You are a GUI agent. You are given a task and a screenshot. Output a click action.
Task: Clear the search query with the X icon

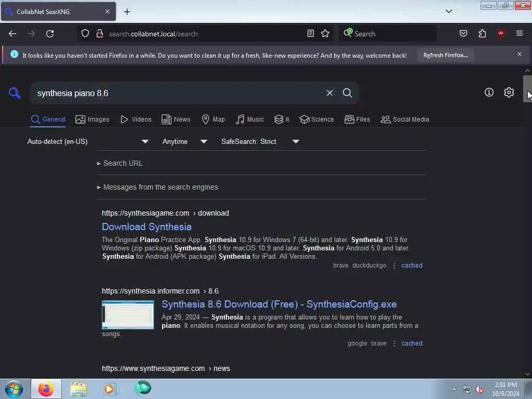tap(329, 93)
